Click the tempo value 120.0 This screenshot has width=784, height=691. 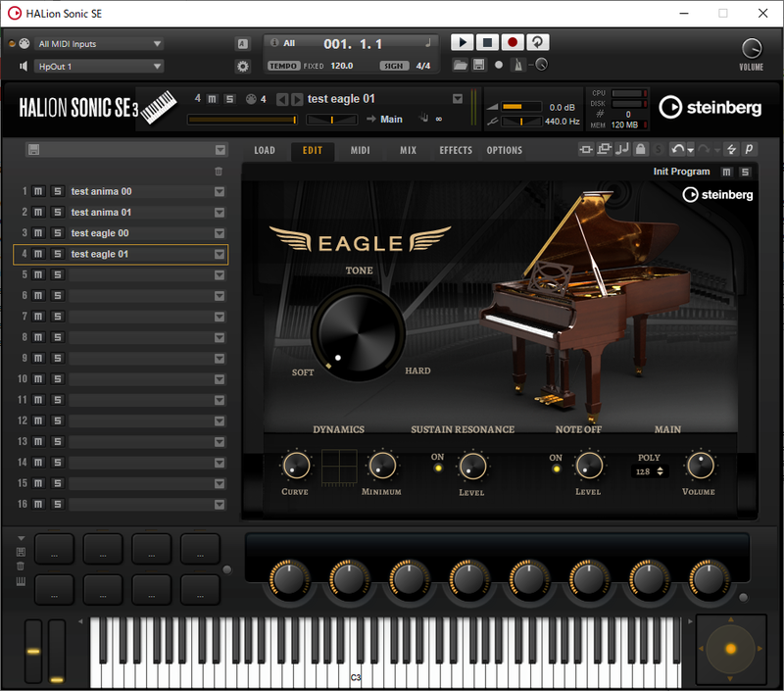click(341, 66)
